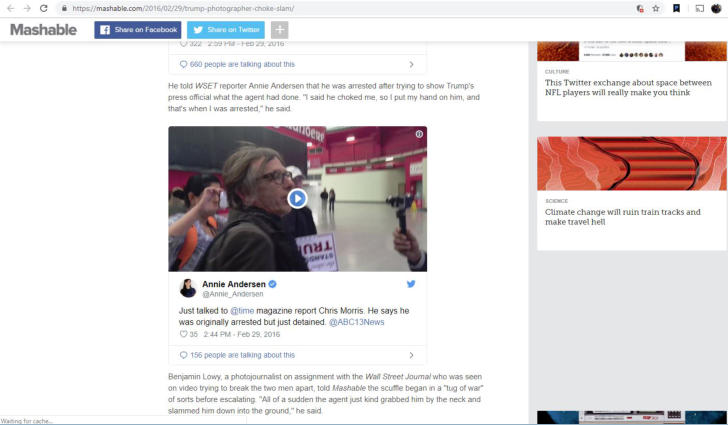Share article on Twitter

(x=226, y=30)
